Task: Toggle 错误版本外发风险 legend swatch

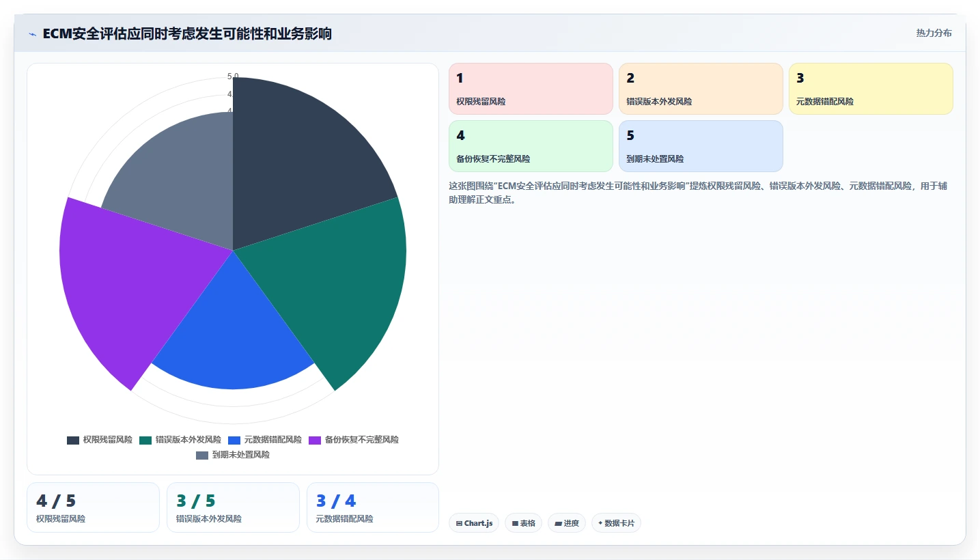Action: [x=145, y=440]
